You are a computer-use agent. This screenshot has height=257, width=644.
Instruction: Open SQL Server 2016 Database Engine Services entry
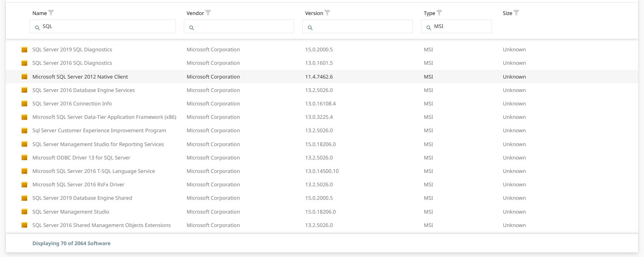[x=83, y=90]
